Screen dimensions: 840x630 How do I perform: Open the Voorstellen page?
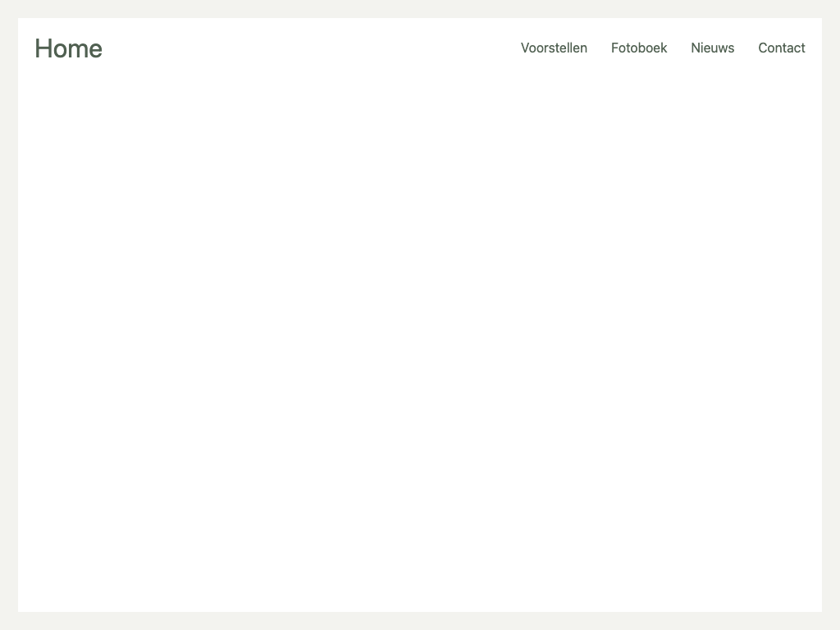point(554,48)
